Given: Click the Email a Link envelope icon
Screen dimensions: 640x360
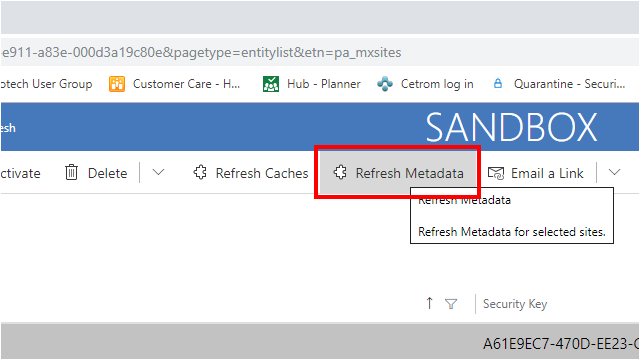Looking at the screenshot, I should [x=496, y=173].
